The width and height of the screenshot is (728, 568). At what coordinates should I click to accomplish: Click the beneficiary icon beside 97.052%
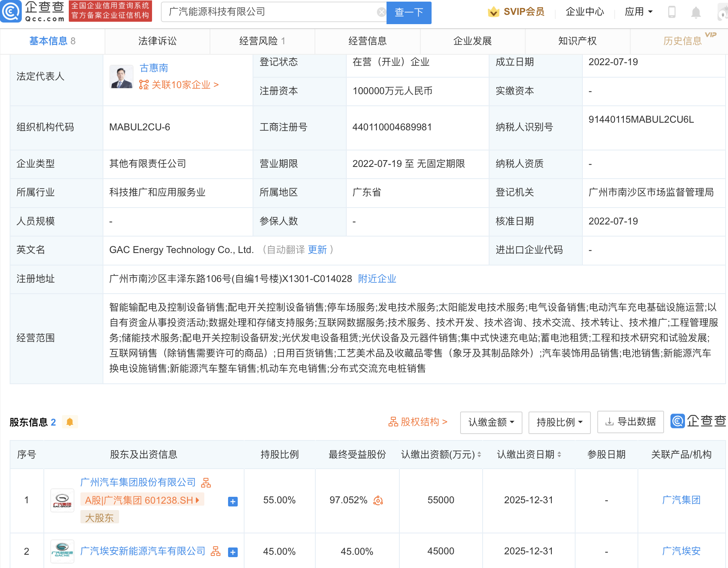coord(377,500)
